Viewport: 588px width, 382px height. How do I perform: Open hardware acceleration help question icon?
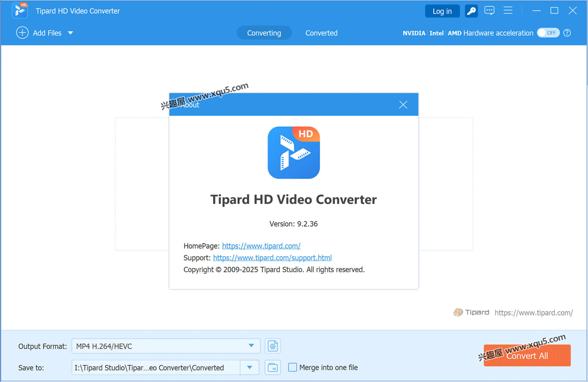pyautogui.click(x=567, y=33)
